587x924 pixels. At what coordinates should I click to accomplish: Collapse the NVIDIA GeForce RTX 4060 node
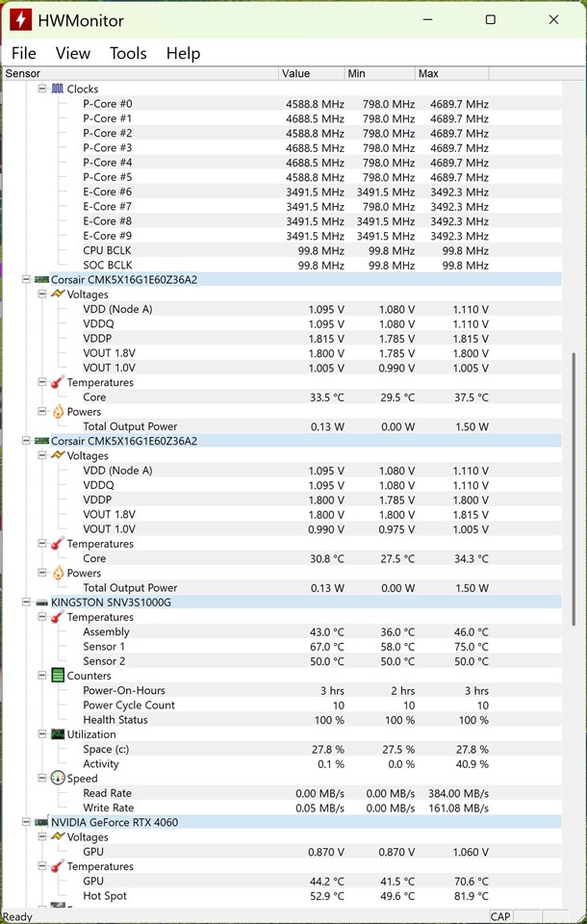(26, 823)
